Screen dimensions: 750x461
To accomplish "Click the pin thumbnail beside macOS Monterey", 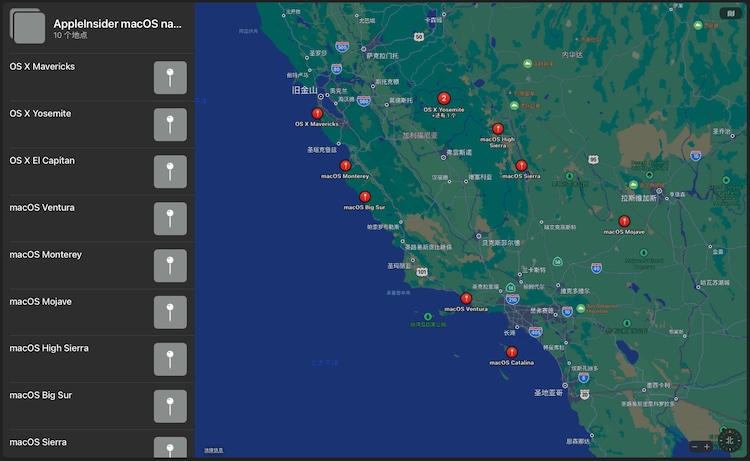I will [170, 265].
